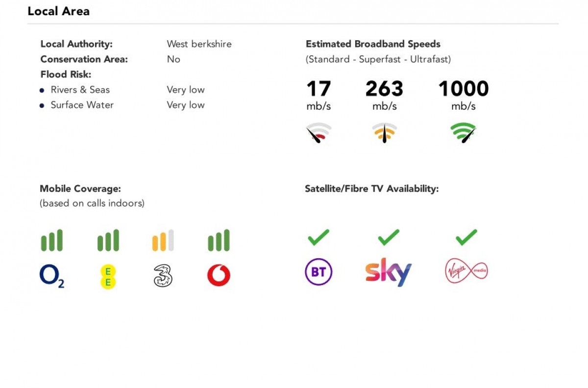Click the 1000 mb/s ultrafast speed value
This screenshot has width=588, height=388.
click(463, 89)
